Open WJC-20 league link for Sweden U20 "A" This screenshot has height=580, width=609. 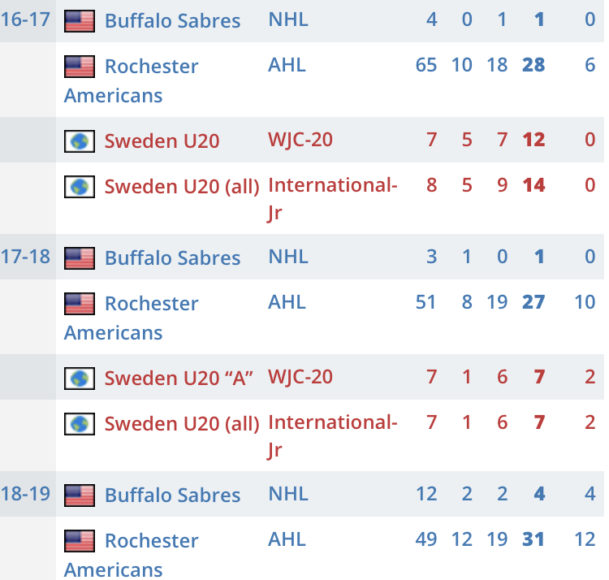pyautogui.click(x=300, y=377)
